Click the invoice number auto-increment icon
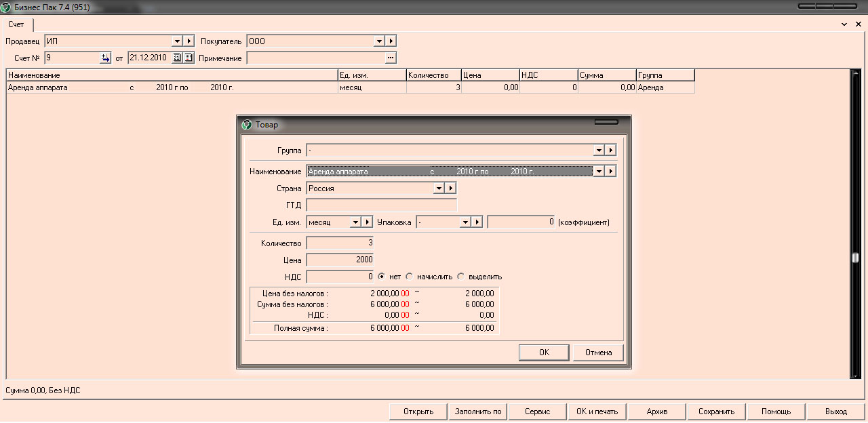 click(105, 58)
